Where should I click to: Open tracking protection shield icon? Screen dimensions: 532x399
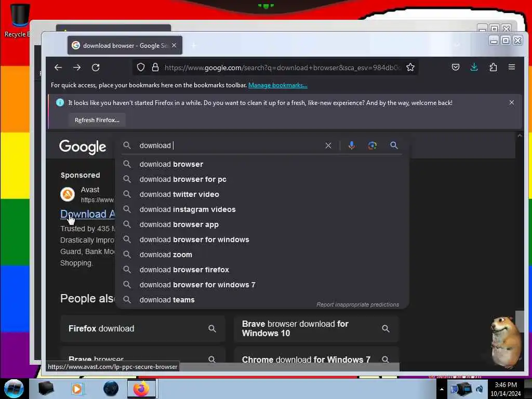[141, 68]
